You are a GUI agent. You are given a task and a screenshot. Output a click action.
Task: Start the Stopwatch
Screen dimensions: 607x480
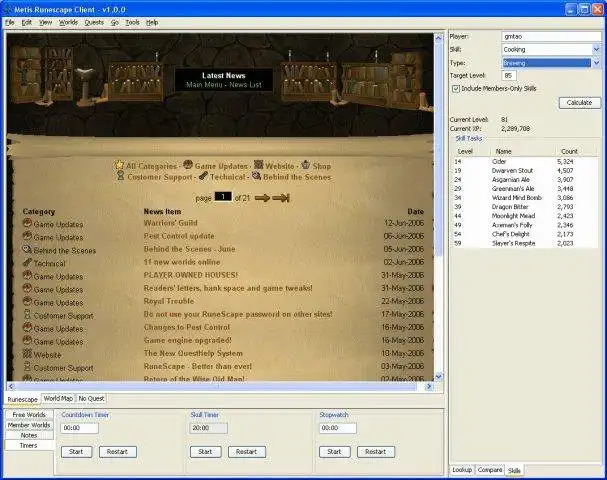pyautogui.click(x=334, y=452)
